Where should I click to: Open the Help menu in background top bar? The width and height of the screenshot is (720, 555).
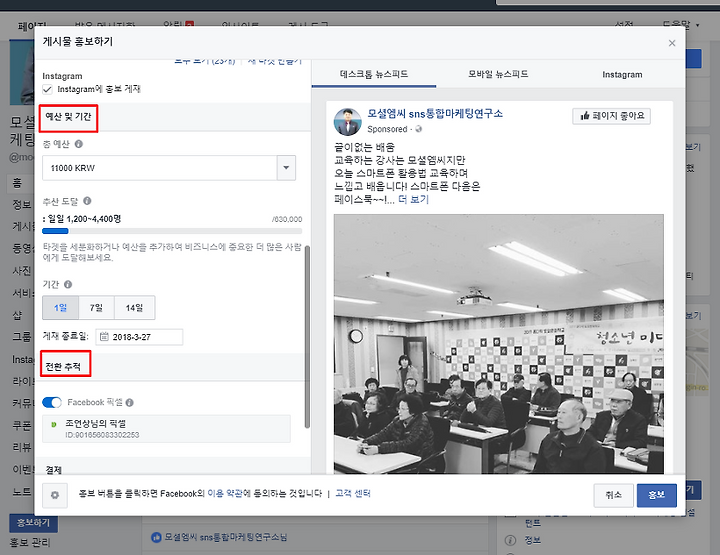[680, 24]
